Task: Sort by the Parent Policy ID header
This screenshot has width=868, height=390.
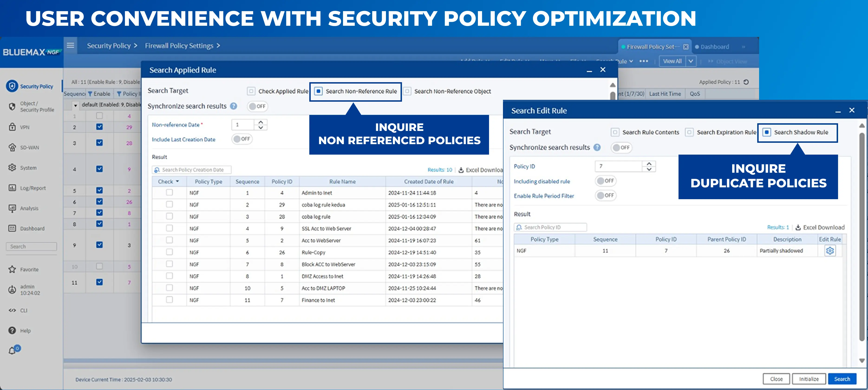Action: [727, 239]
